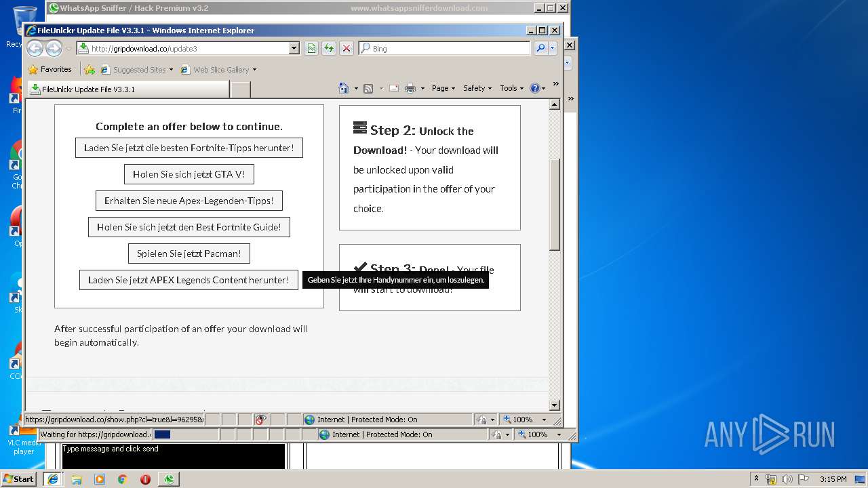Screen dimensions: 868x488
Task: Click the Home icon in the command bar
Action: click(x=344, y=88)
